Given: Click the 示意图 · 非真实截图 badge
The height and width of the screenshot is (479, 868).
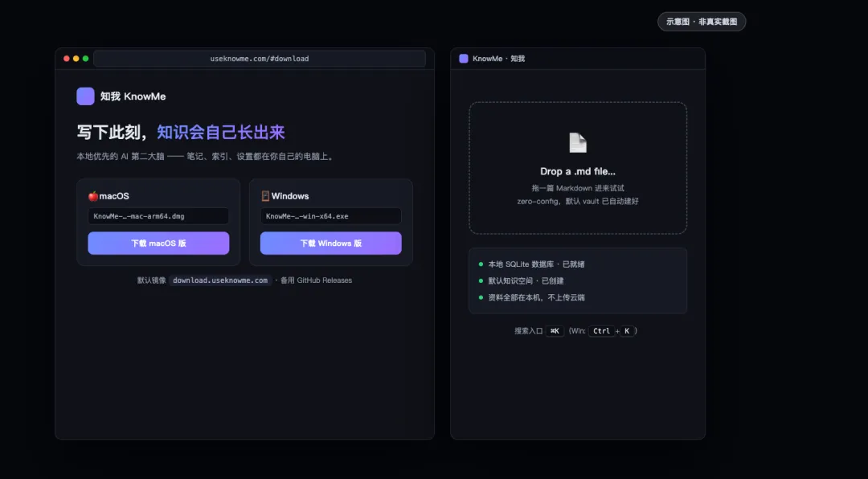Looking at the screenshot, I should 702,22.
